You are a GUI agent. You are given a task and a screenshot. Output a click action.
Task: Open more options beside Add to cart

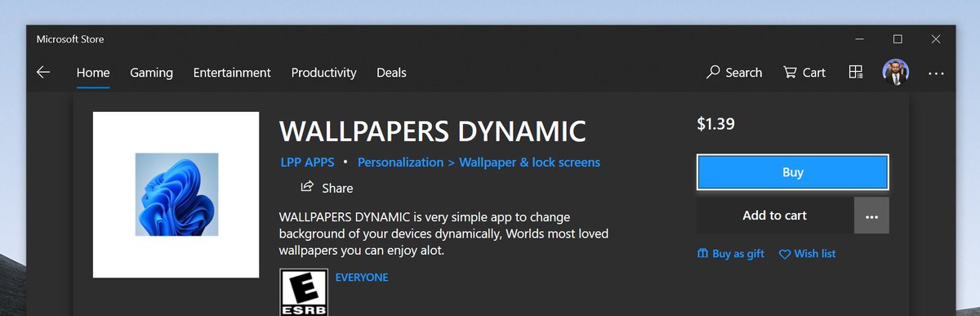[871, 216]
